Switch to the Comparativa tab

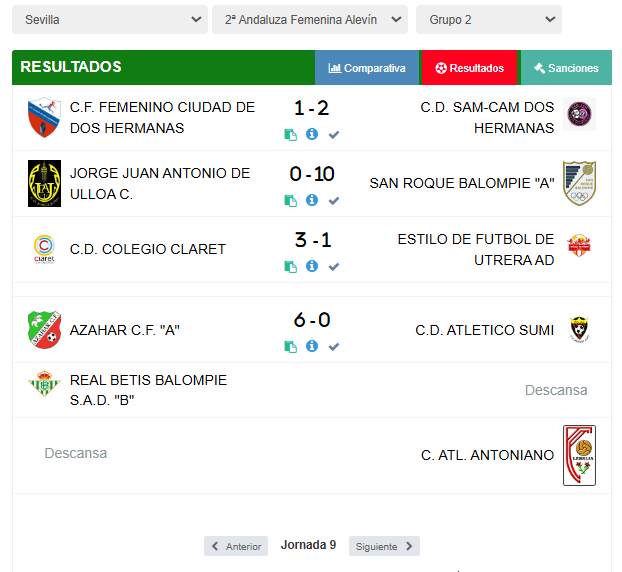[x=367, y=68]
